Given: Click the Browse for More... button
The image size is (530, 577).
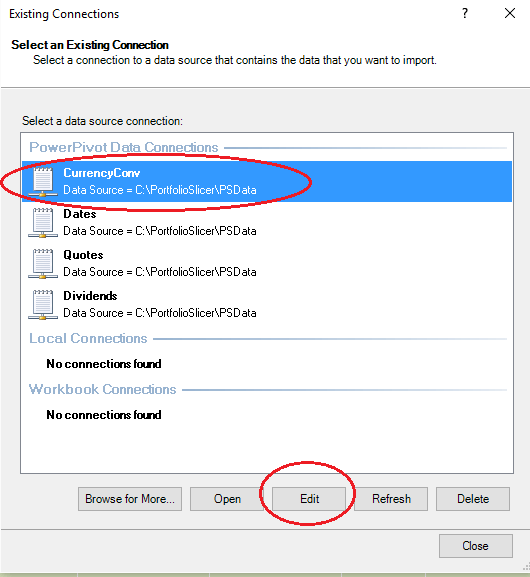Looking at the screenshot, I should coord(130,499).
